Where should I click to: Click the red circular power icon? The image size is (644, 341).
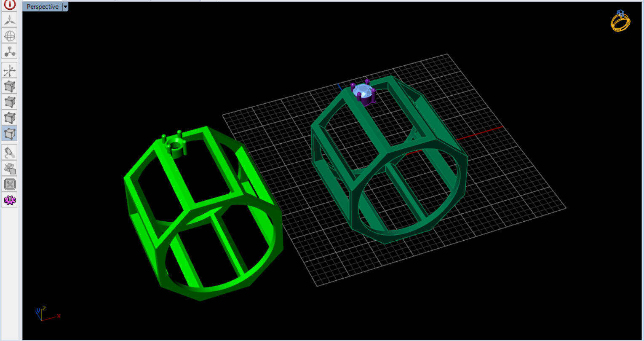[10, 5]
